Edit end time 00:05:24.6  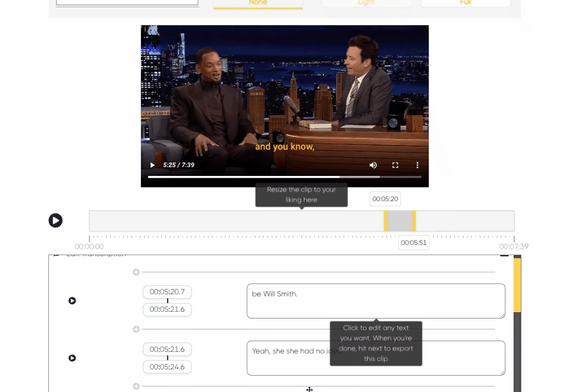(167, 367)
